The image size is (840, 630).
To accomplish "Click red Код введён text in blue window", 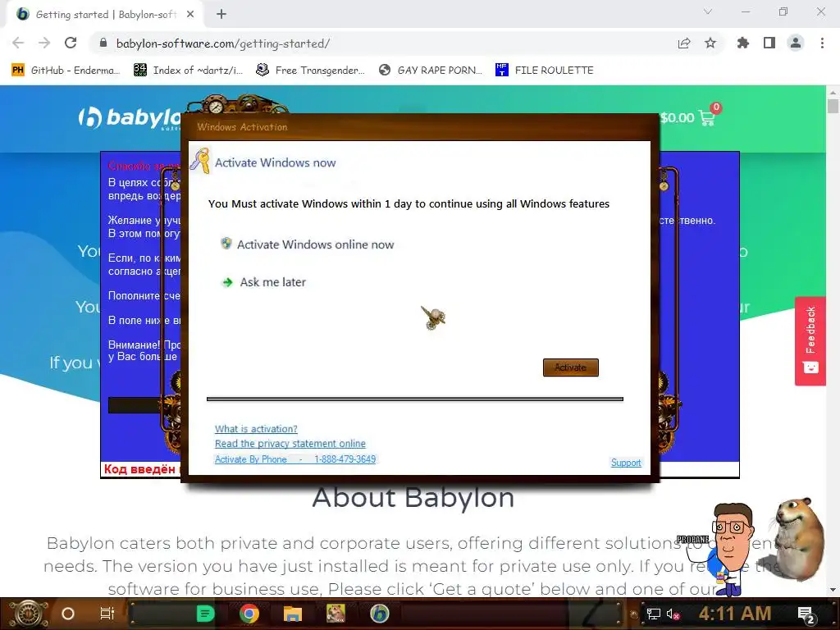I will 139,469.
